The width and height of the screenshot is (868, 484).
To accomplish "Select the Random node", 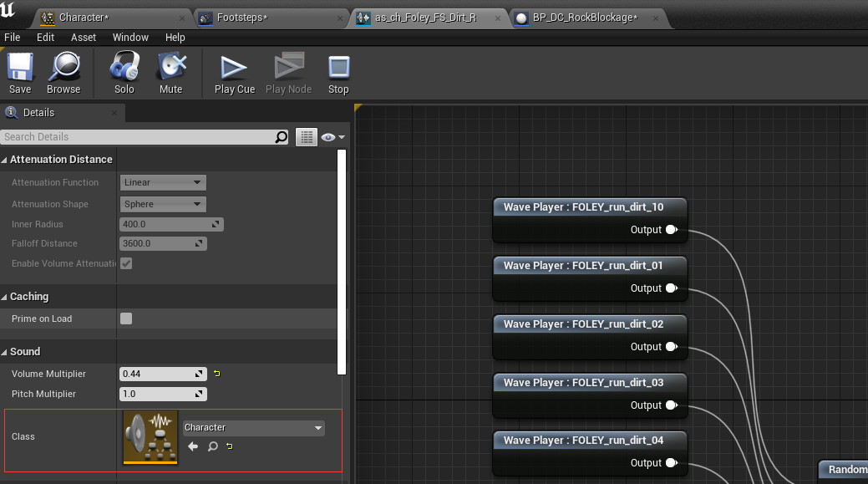I will click(843, 470).
